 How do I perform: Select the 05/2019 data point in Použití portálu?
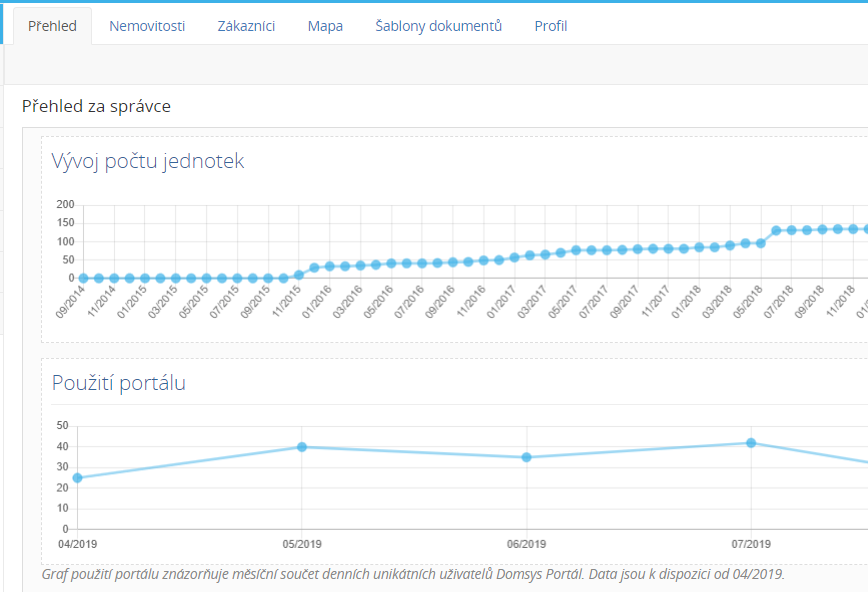tap(302, 447)
